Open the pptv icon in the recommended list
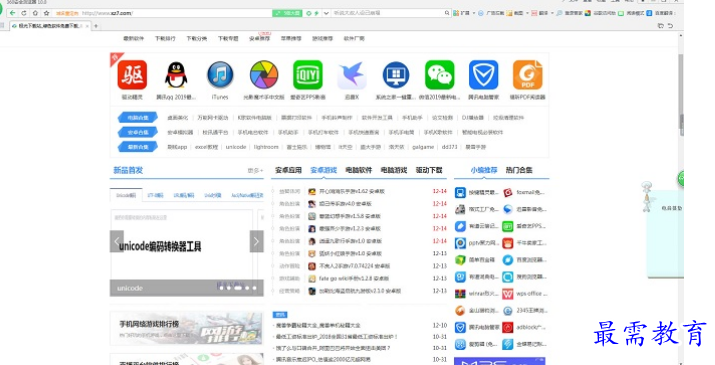 (x=460, y=243)
